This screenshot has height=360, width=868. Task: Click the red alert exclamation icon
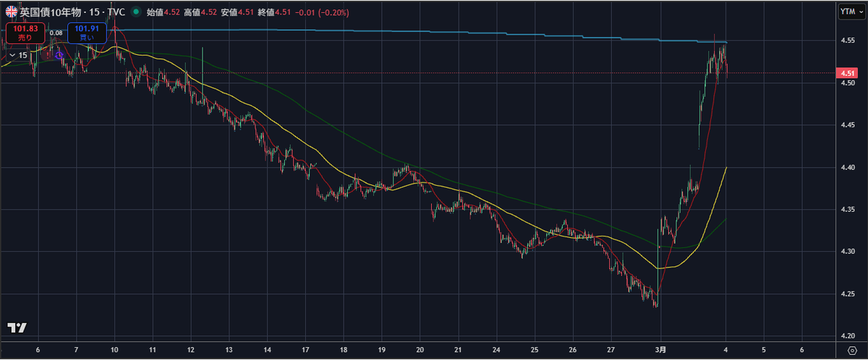pos(48,55)
